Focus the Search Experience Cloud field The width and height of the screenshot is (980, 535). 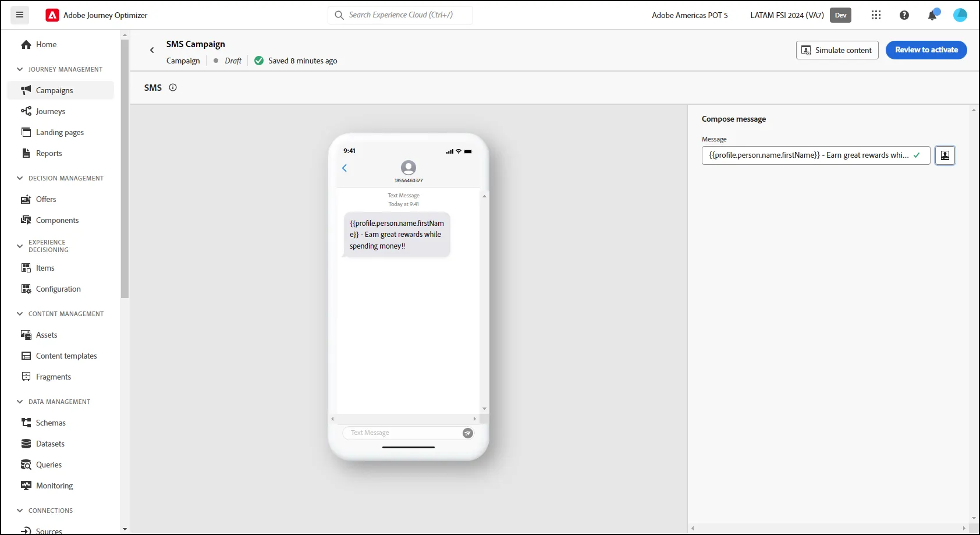pos(400,15)
